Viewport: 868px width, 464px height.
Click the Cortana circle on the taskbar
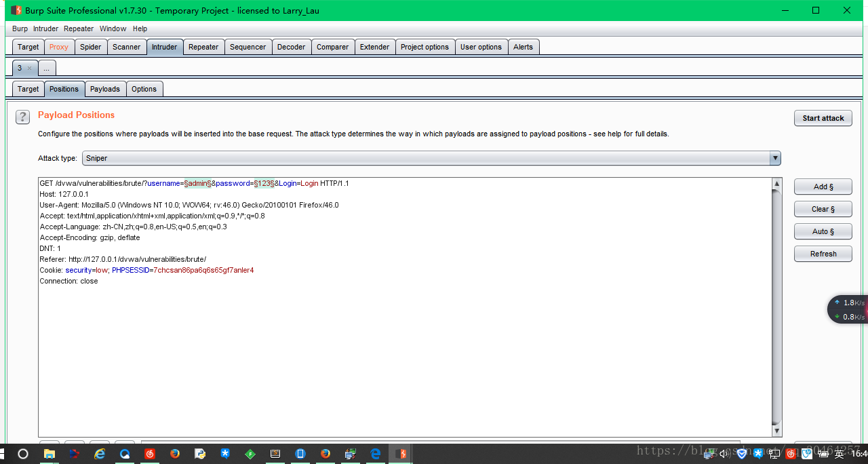pos(22,454)
